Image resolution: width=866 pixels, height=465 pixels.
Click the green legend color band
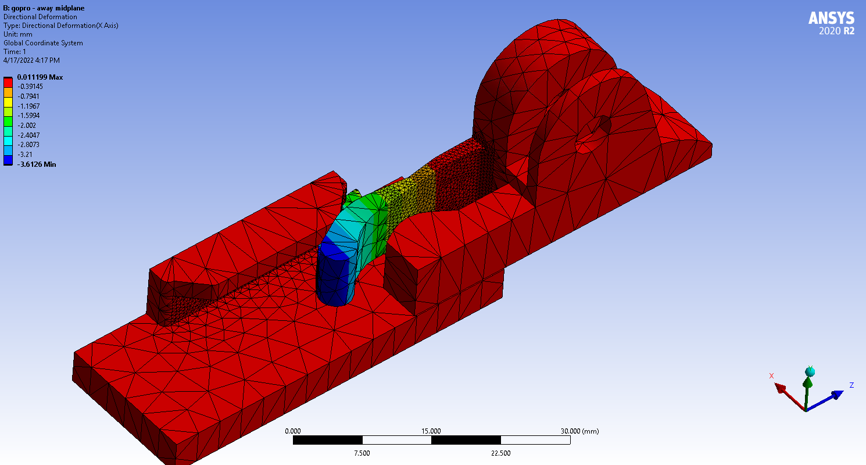tap(8, 121)
